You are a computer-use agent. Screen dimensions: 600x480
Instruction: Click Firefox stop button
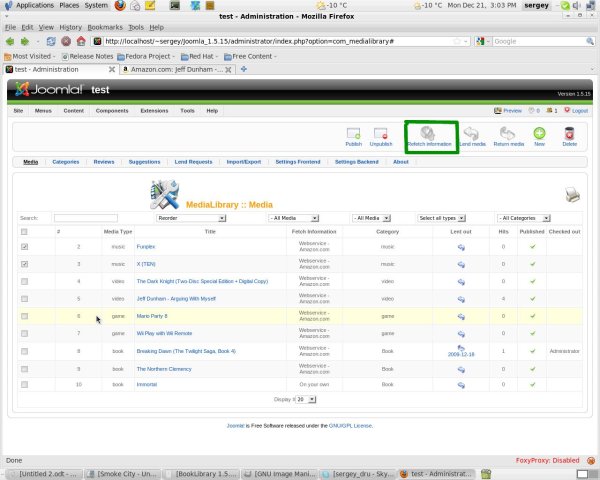[x=66, y=41]
